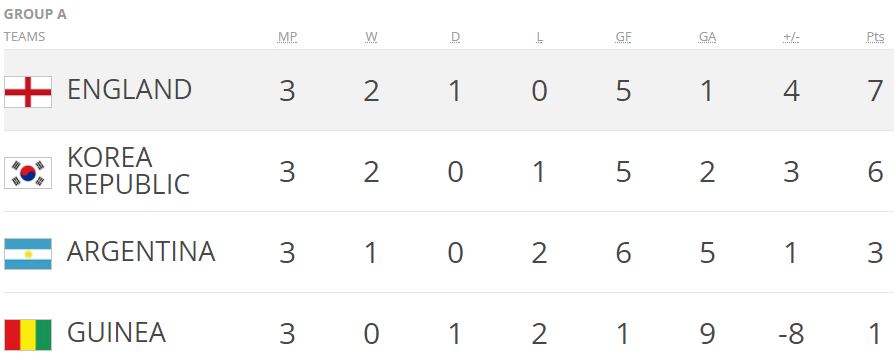Click the Korea Republic flag icon
This screenshot has height=362, width=894.
click(28, 173)
